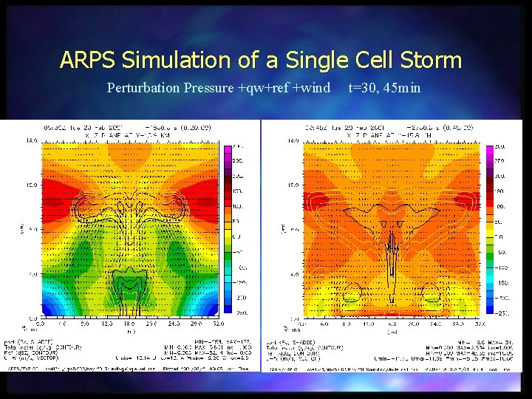Click the right plot's color scale bar
Viewport: 532px width, 399px height.
coord(490,229)
